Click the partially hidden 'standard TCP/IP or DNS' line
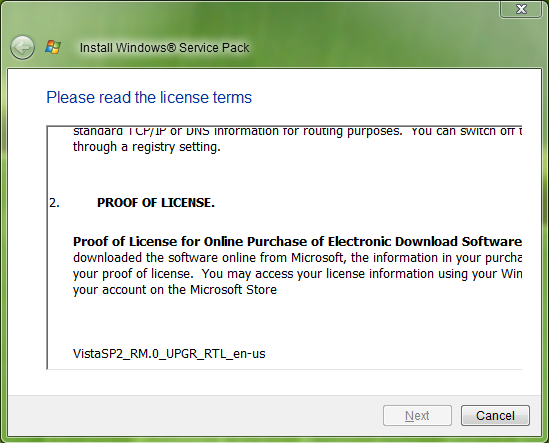 pyautogui.click(x=297, y=131)
